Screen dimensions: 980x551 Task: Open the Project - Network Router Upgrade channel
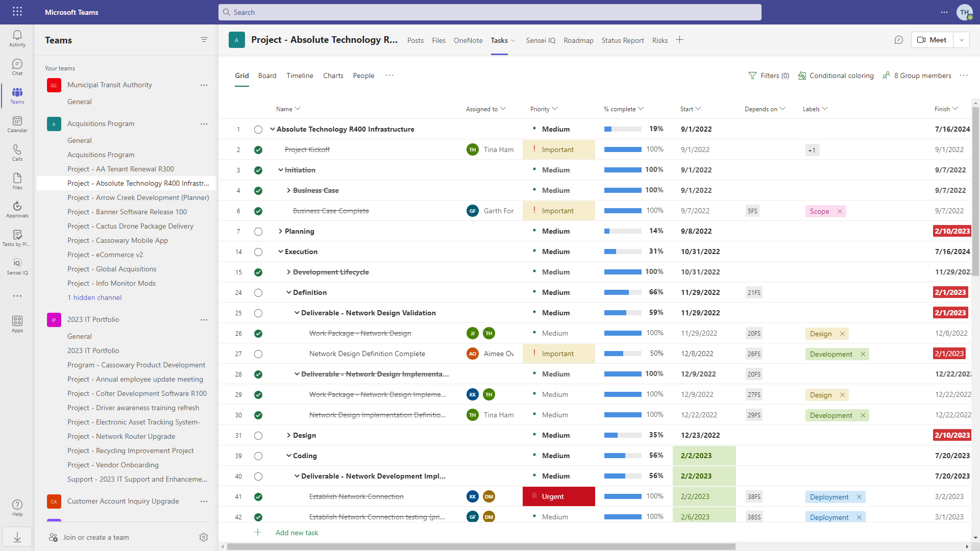121,436
